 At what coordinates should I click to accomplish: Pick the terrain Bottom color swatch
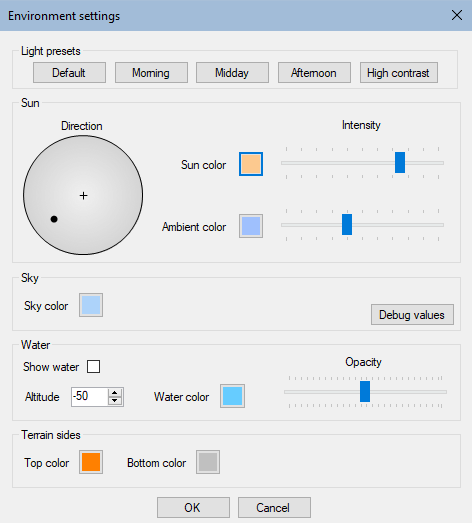point(208,462)
